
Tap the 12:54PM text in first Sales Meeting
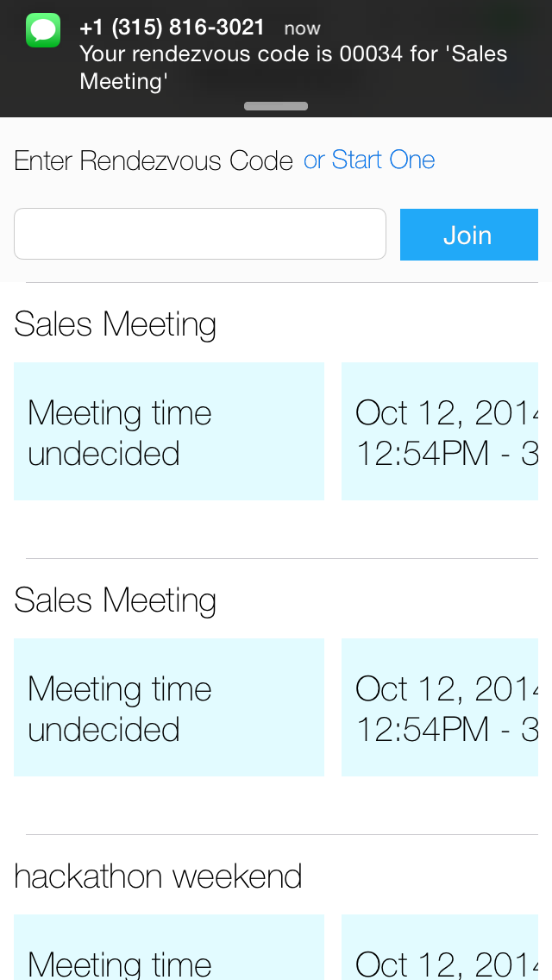coord(422,454)
